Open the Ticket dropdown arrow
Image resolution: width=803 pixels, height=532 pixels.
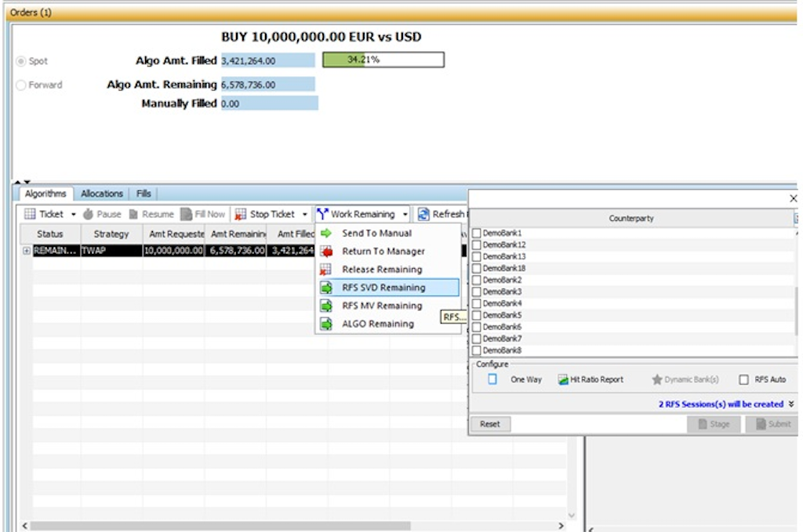(74, 214)
